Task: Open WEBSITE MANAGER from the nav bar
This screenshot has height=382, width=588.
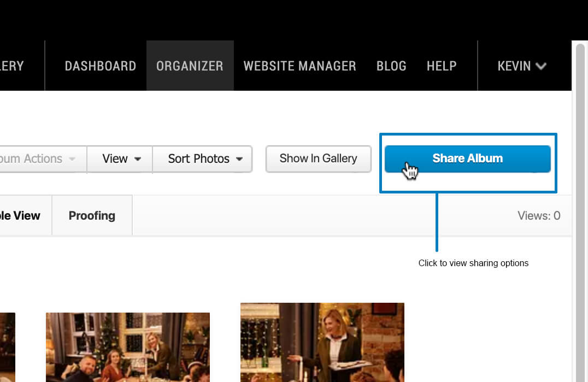Action: click(299, 66)
